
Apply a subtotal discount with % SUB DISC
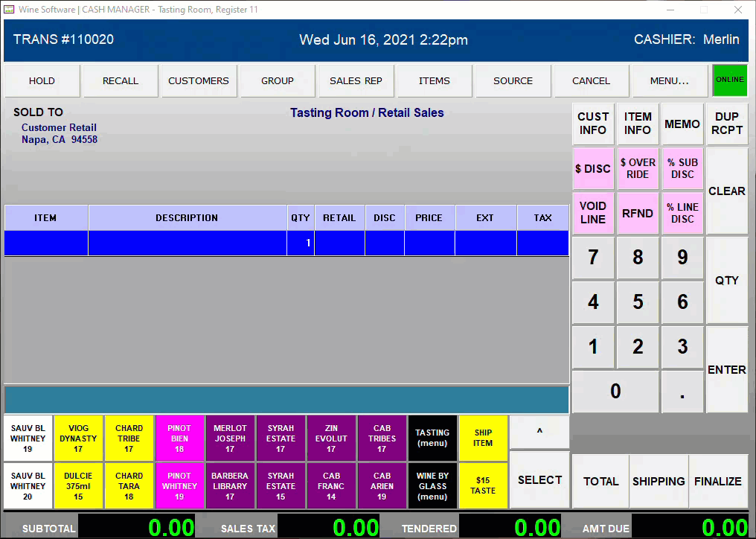point(682,168)
